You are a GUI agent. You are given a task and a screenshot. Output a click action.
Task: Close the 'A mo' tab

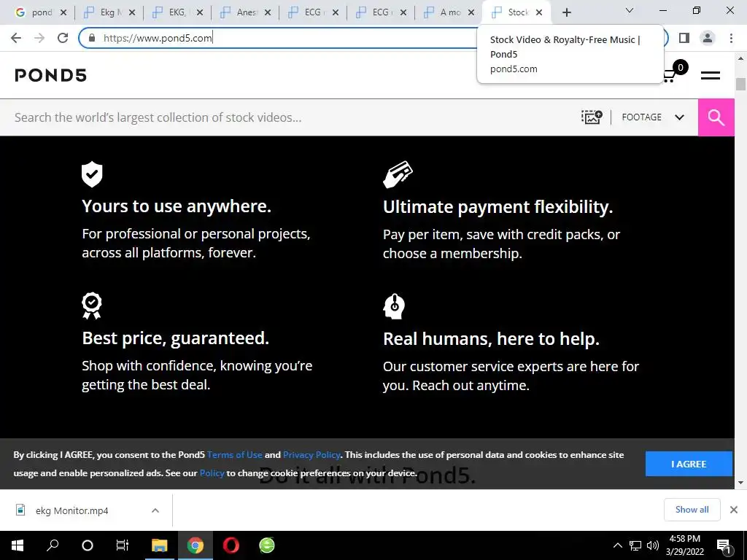pyautogui.click(x=471, y=12)
